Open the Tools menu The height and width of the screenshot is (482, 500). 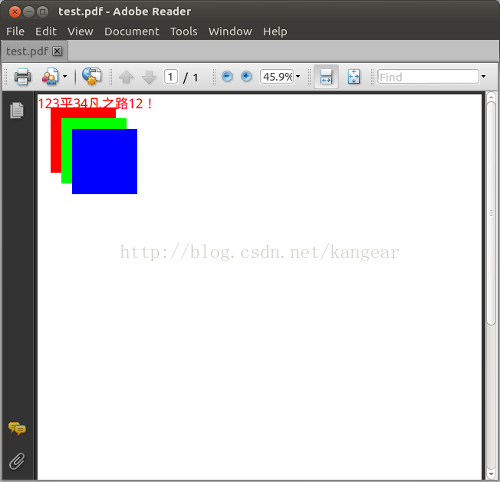pos(184,31)
